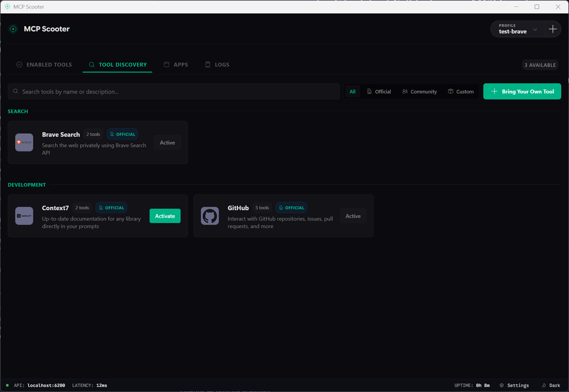Viewport: 569px width, 392px height.
Task: Activate the Context7 tool
Action: [165, 216]
